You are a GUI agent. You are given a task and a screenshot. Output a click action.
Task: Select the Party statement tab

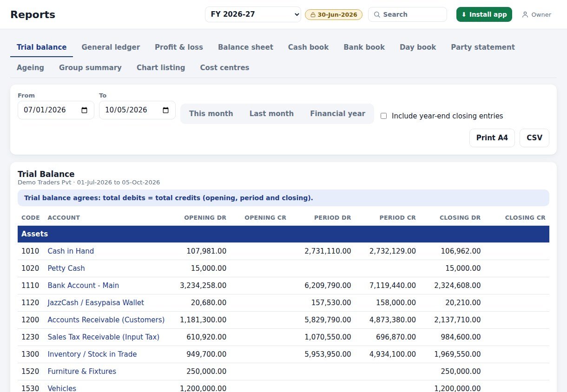(483, 47)
